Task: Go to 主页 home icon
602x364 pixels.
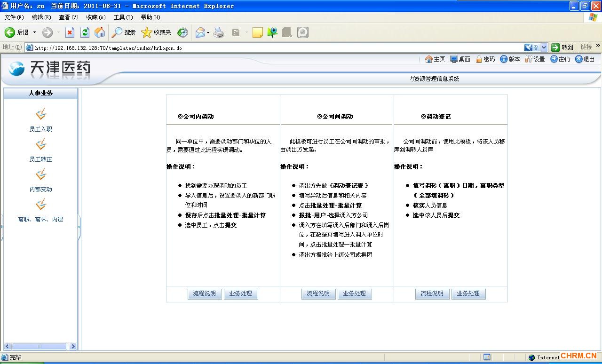Action: [x=429, y=59]
